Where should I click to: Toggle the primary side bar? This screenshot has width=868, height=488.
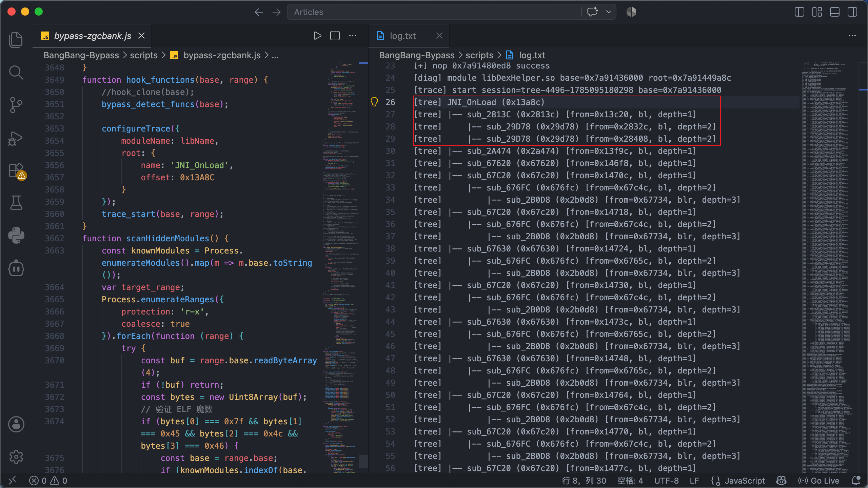tap(800, 12)
